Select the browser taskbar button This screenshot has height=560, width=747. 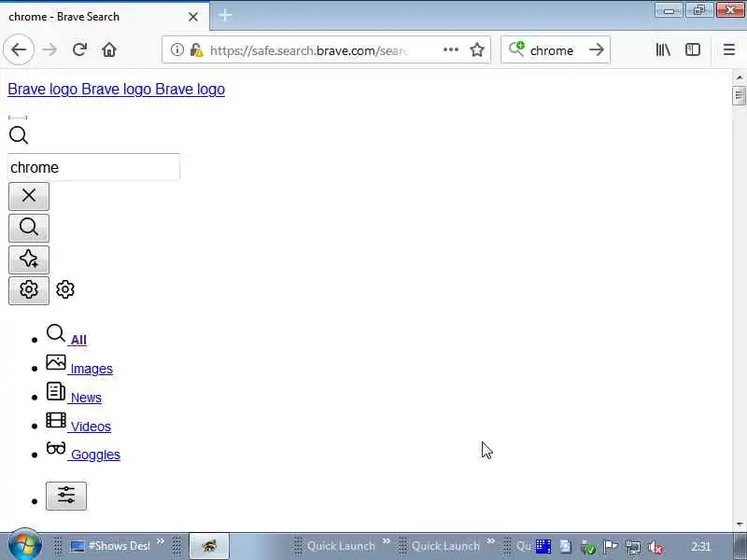point(209,546)
